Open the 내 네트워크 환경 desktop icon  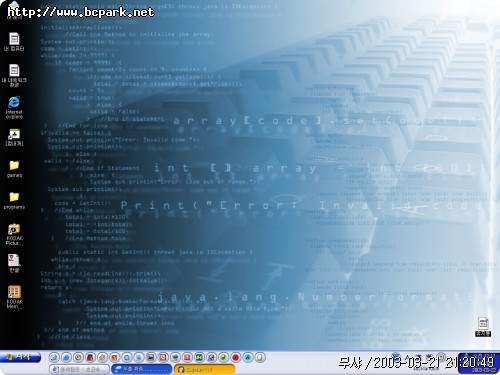pos(14,75)
